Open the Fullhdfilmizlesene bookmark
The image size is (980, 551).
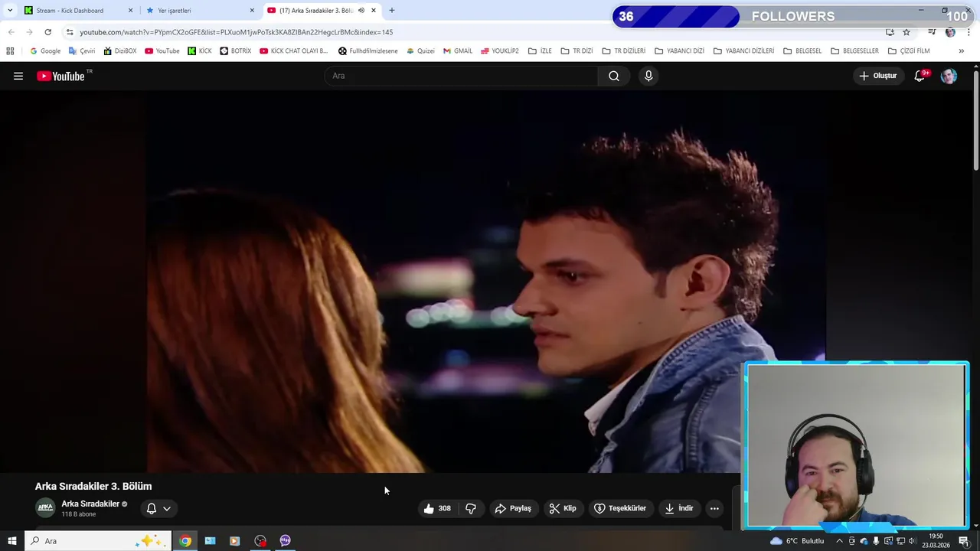click(367, 51)
